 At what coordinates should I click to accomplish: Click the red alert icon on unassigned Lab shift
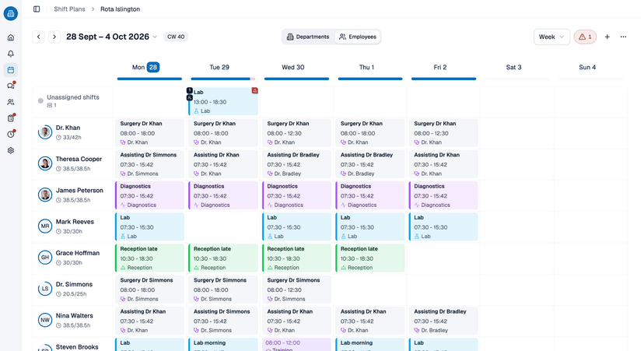(x=254, y=90)
